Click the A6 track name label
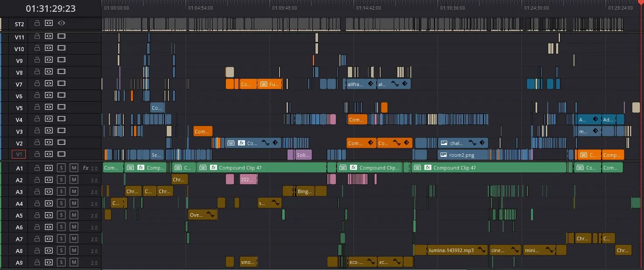Screen dimensions: 644x270 click(x=19, y=227)
